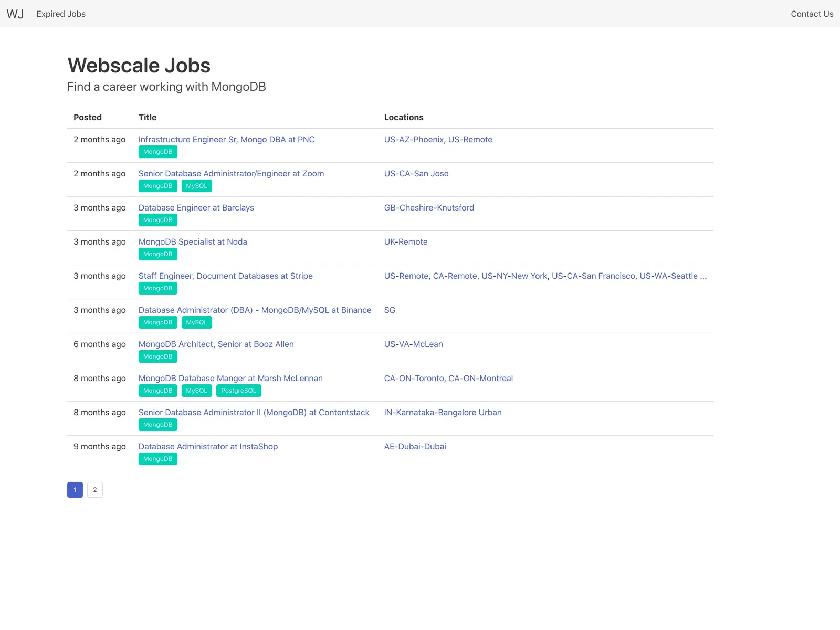This screenshot has width=840, height=630.
Task: Choose US-CA-San Francisco location link
Action: (593, 276)
